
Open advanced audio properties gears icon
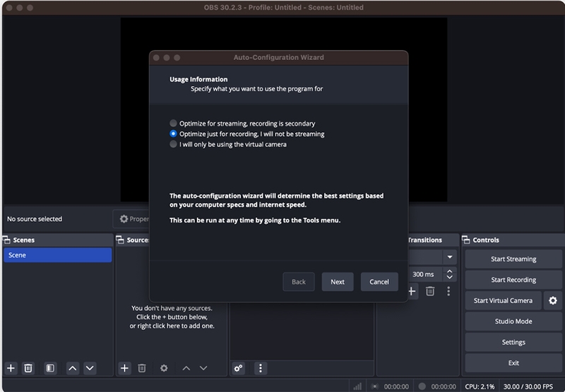pyautogui.click(x=239, y=368)
